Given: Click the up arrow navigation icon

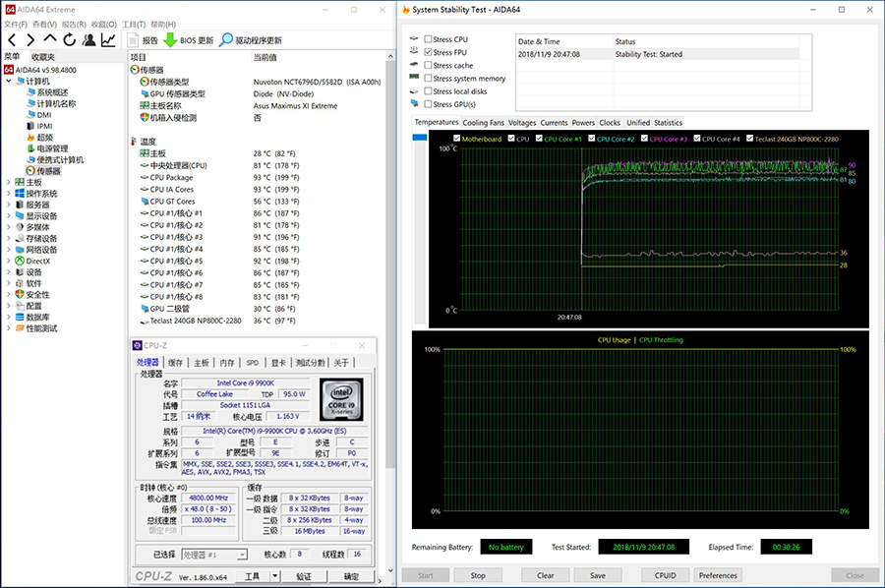Looking at the screenshot, I should (x=49, y=40).
